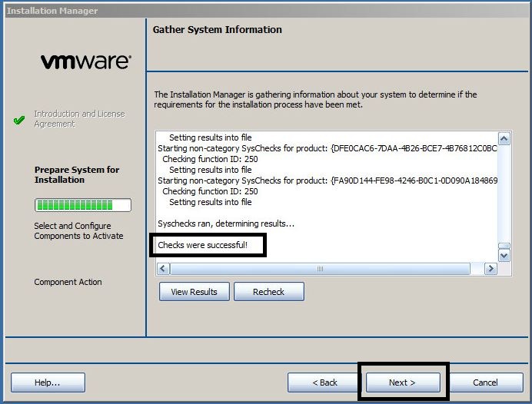
Task: Select the Configure Components to Activate step
Action: (78, 231)
